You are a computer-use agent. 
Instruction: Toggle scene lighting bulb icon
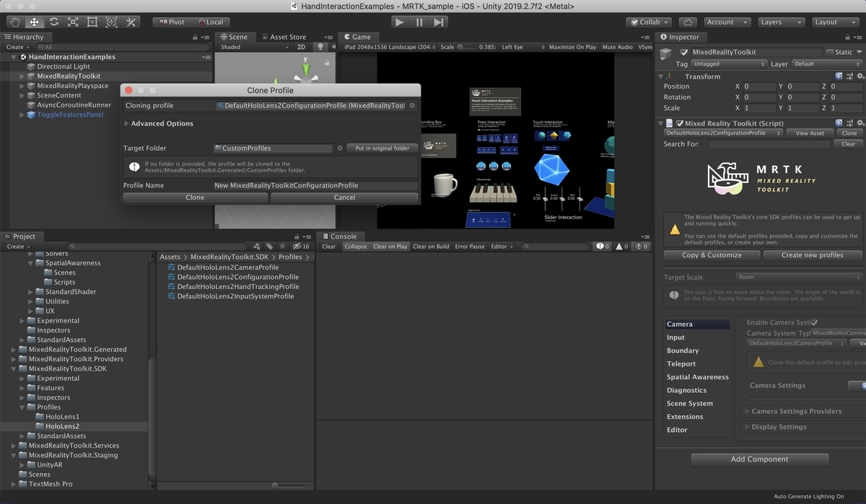321,47
